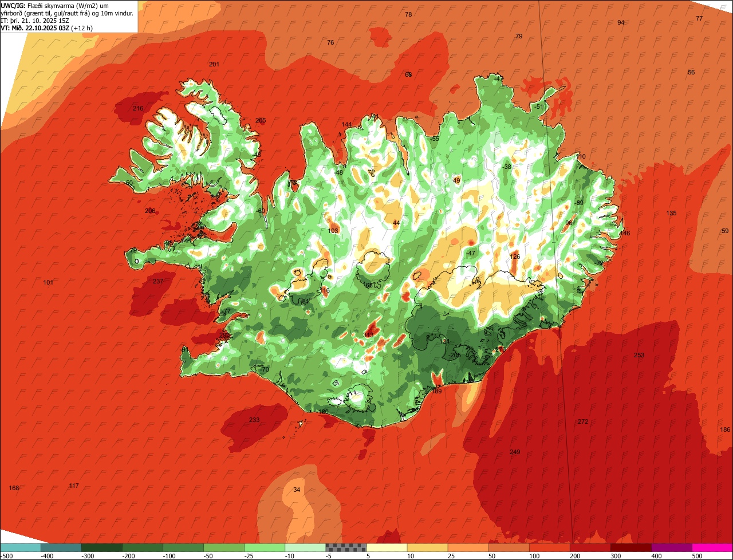The width and height of the screenshot is (733, 560).
Task: Click the dark red legend swatch at 300
Action: (x=630, y=547)
